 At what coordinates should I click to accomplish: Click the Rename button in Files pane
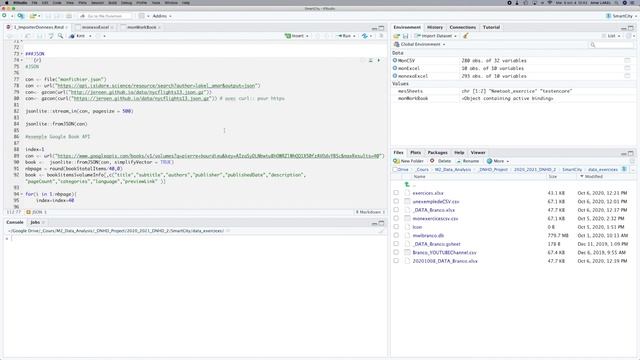point(468,161)
